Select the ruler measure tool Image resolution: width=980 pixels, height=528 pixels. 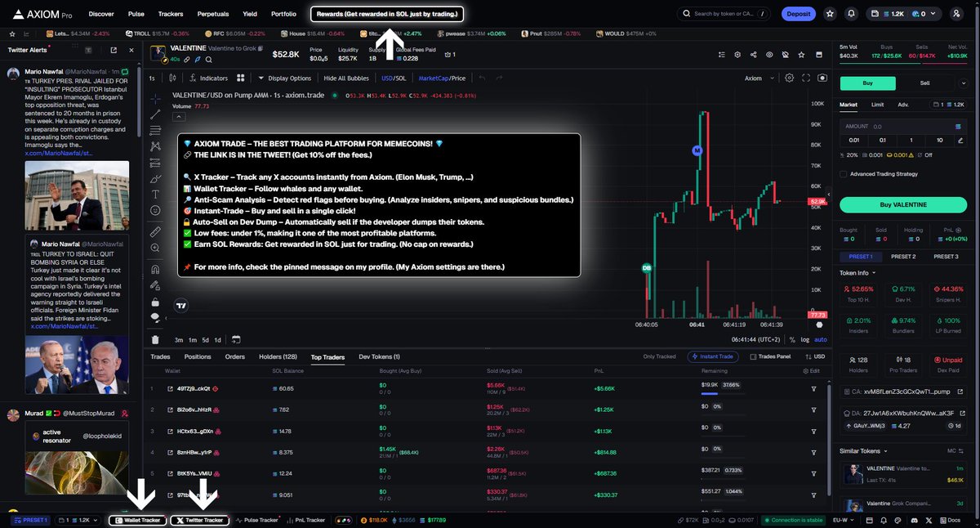tap(155, 232)
